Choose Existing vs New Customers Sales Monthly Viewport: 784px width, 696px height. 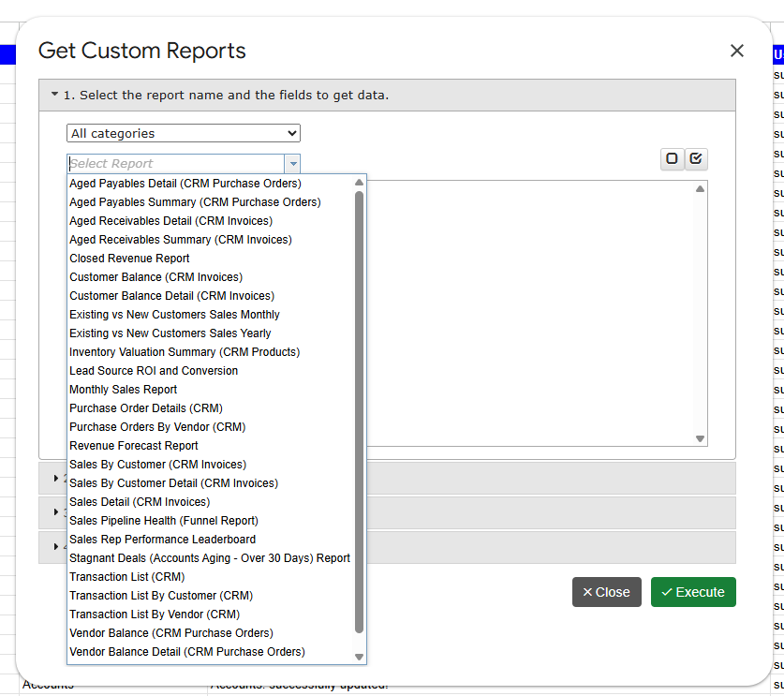(174, 315)
